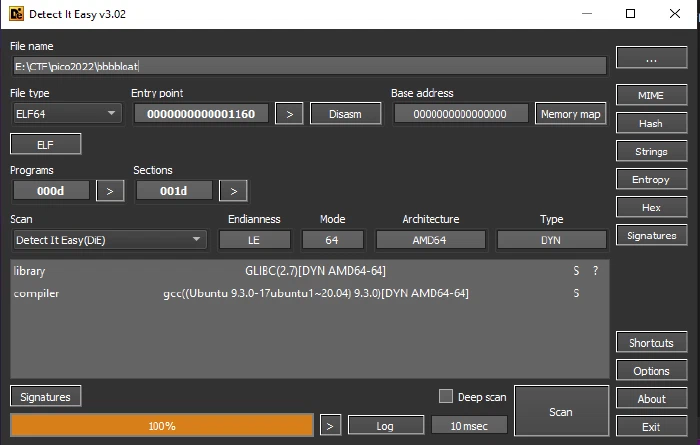Click the Exit button

click(x=651, y=427)
